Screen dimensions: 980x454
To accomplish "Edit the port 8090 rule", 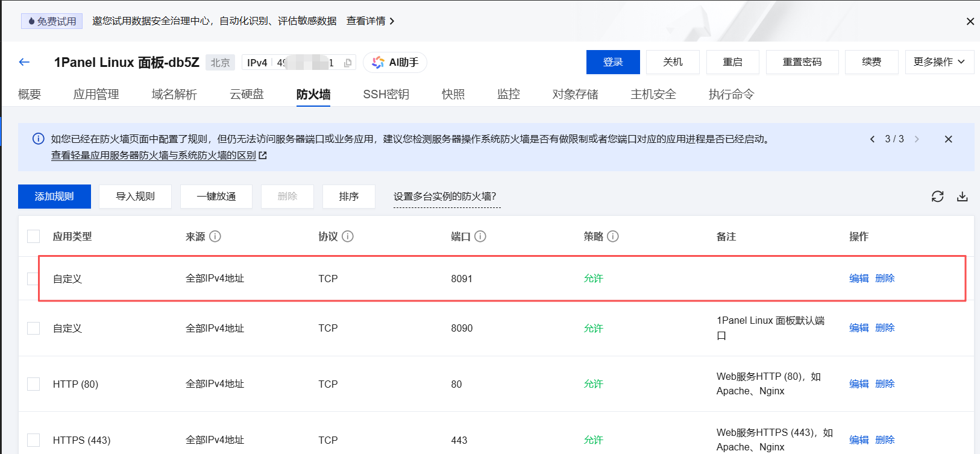I will (x=858, y=328).
